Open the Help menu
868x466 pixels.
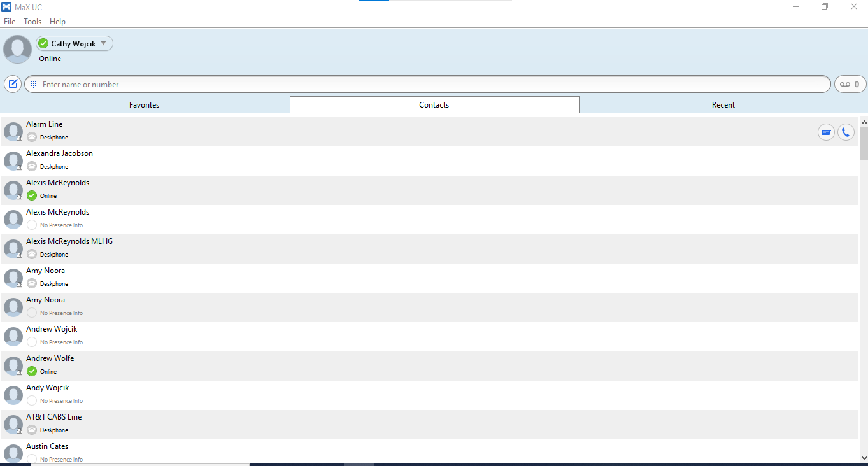point(57,21)
